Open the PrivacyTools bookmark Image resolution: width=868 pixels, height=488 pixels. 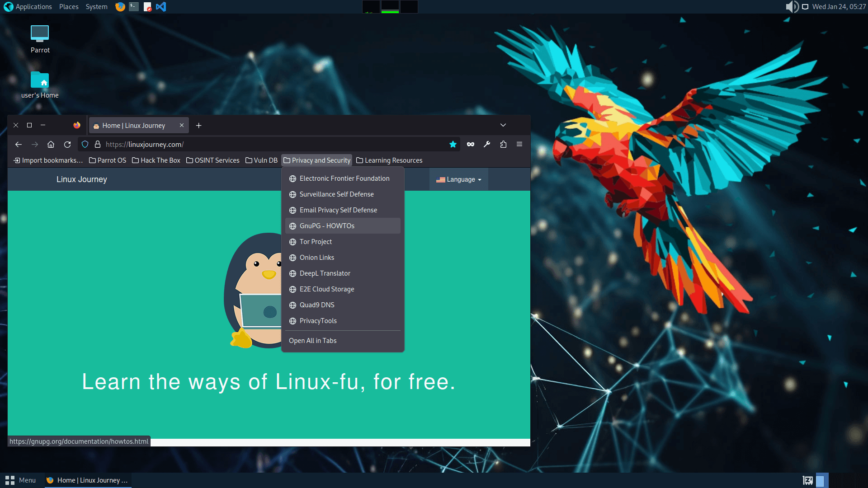343,321
